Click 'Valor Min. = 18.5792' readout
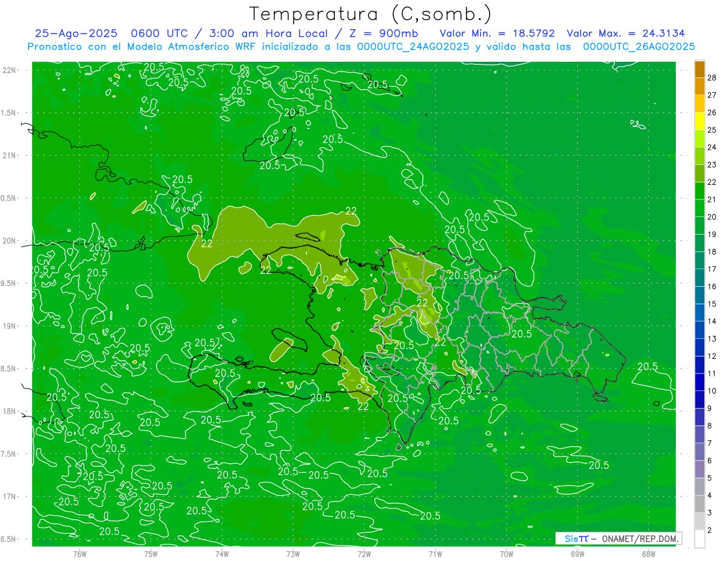Image resolution: width=728 pixels, height=562 pixels. (x=497, y=33)
